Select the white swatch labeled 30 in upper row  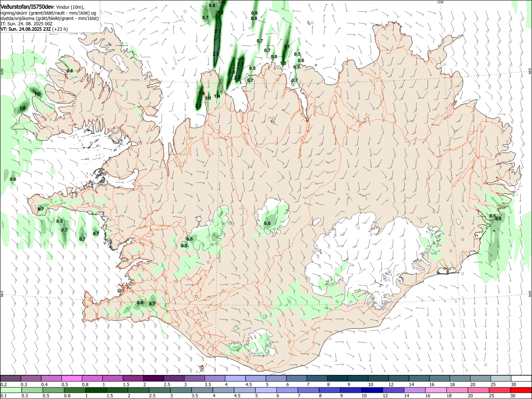pyautogui.click(x=521, y=378)
